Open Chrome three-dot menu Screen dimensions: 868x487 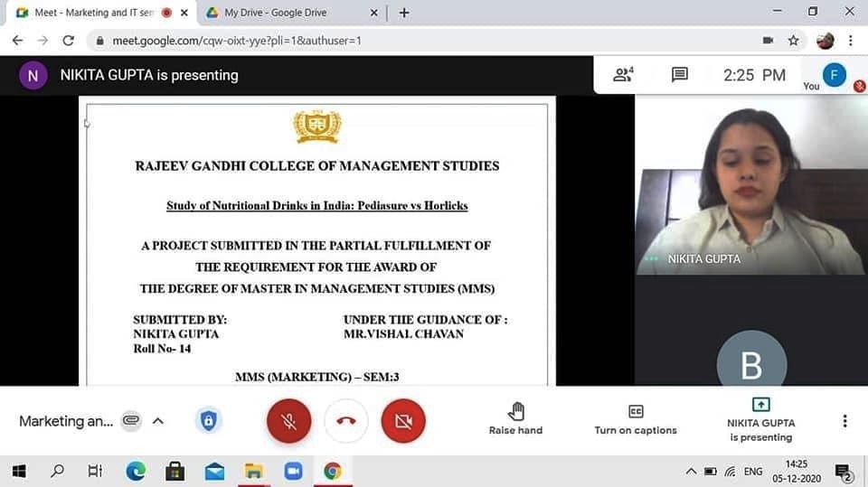click(x=850, y=41)
